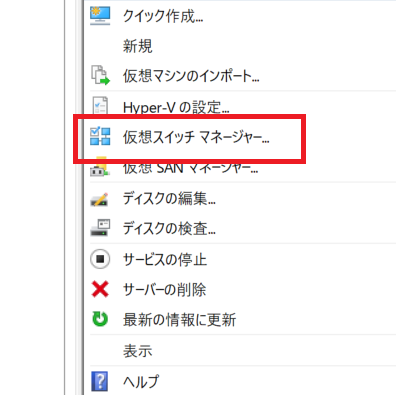
Task: Open クイック作成... menu entry
Action: (x=163, y=16)
